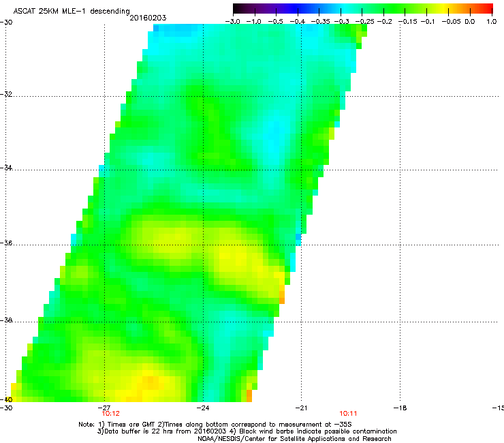The image size is (504, 443).
Task: Click the -18 longitude axis label
Action: coord(400,408)
